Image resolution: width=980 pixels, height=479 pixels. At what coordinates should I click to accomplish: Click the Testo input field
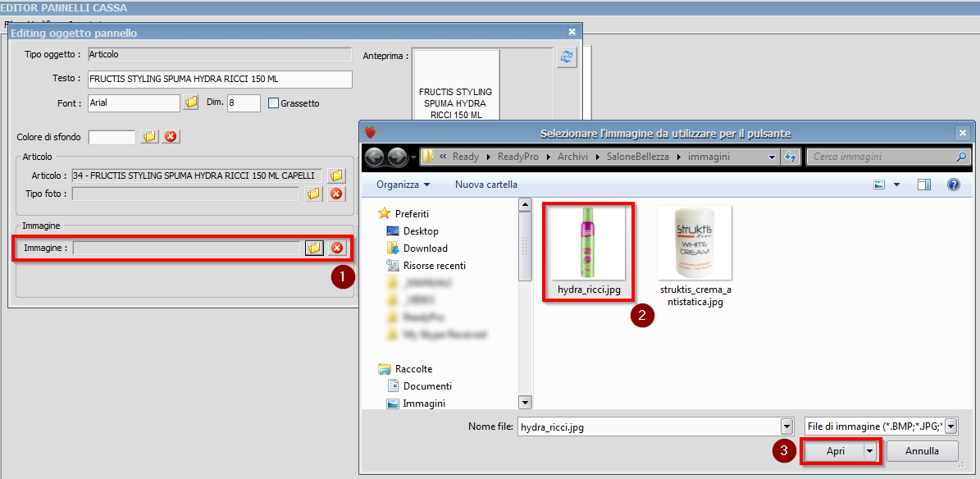[221, 80]
